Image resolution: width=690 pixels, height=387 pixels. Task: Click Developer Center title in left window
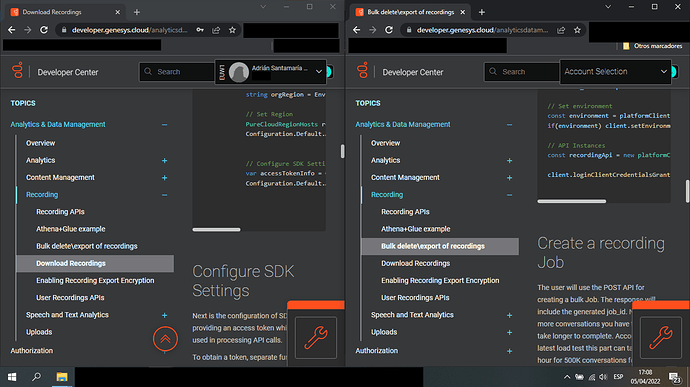tap(68, 72)
